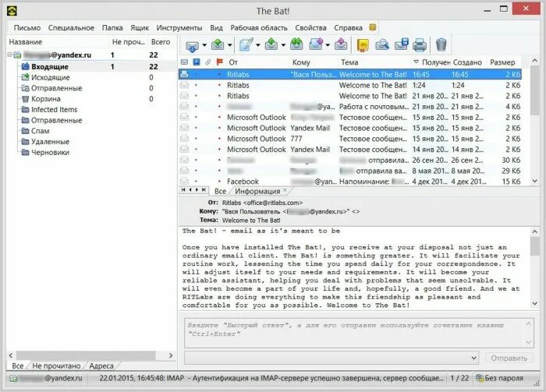This screenshot has width=546, height=392.
Task: Click the Redirect message toolbar icon
Action: point(341,44)
